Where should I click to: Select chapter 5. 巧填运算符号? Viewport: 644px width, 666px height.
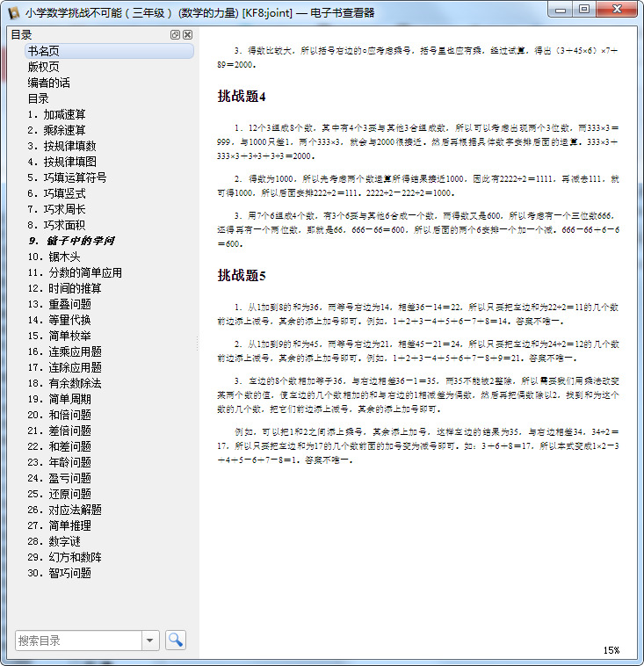[67, 177]
